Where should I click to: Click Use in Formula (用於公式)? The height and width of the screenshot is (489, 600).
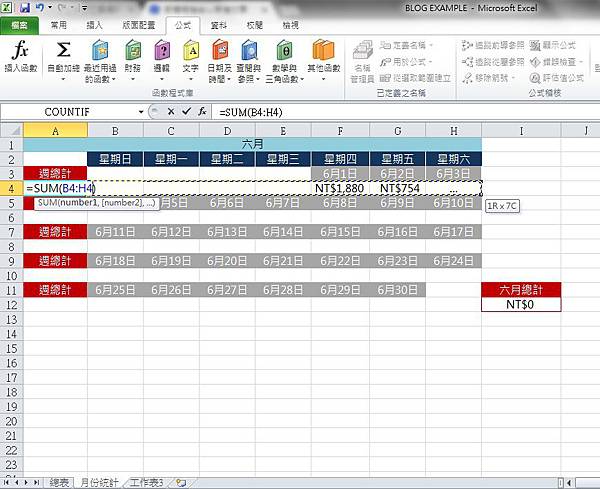[406, 62]
